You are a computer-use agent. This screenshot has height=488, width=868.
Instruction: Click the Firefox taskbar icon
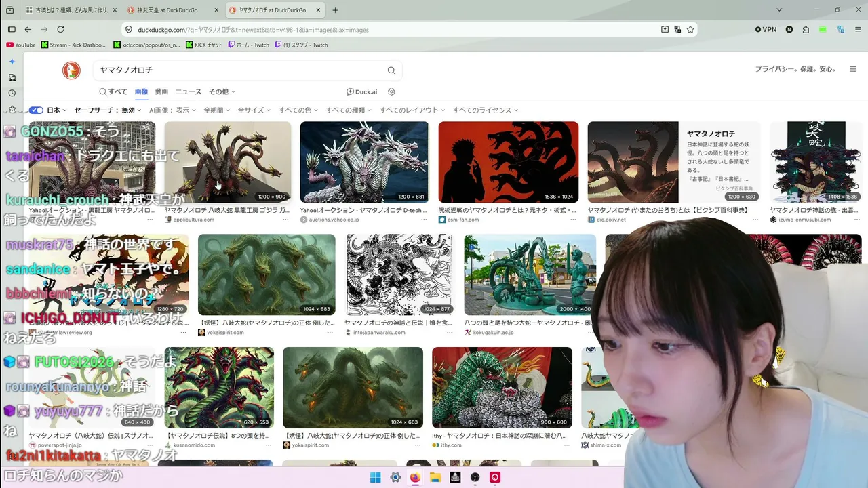[415, 477]
